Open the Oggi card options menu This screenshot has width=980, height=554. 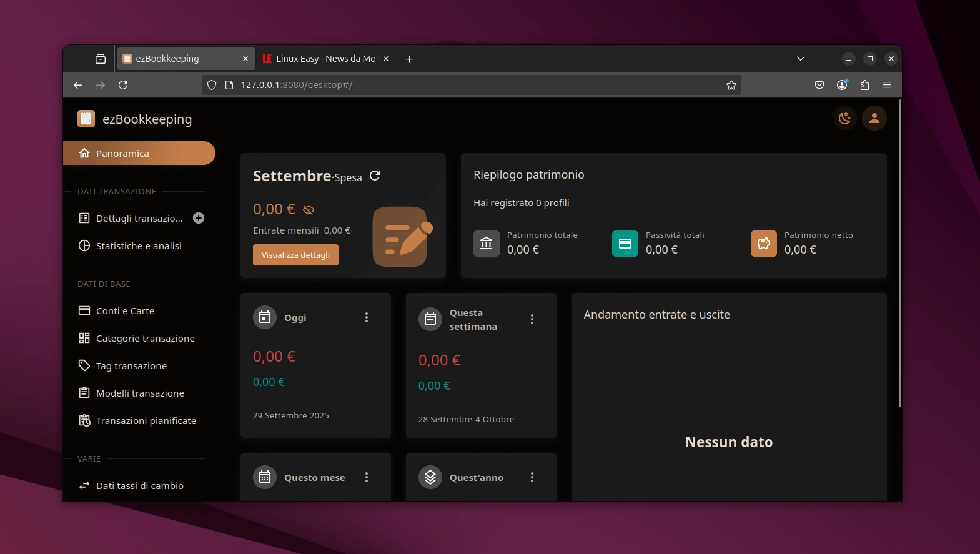pos(367,317)
